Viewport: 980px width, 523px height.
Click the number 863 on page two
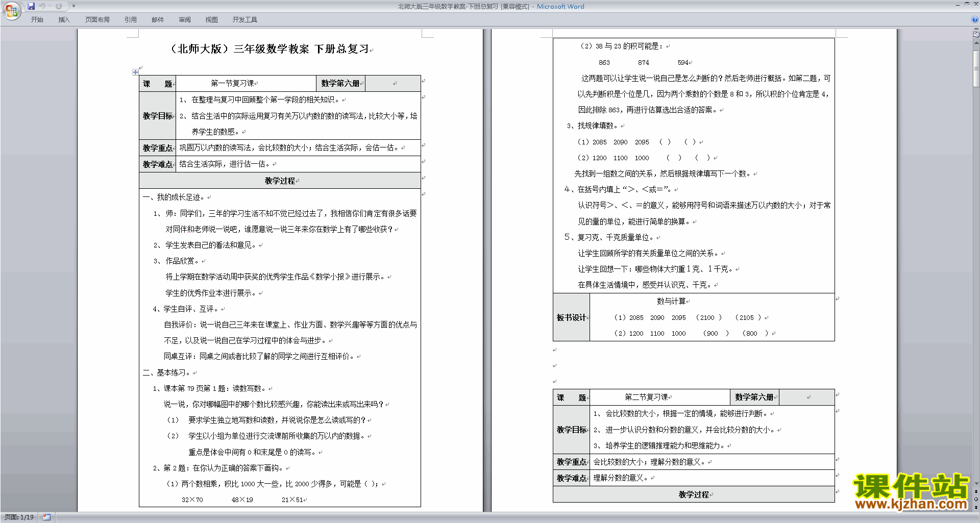(x=604, y=62)
